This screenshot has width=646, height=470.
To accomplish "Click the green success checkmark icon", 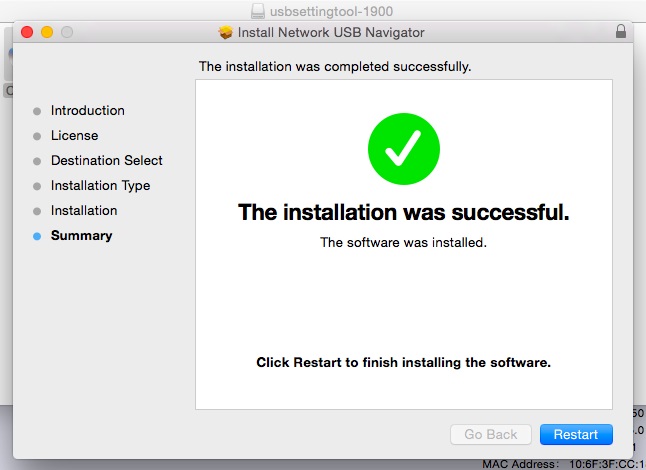I will coord(404,149).
